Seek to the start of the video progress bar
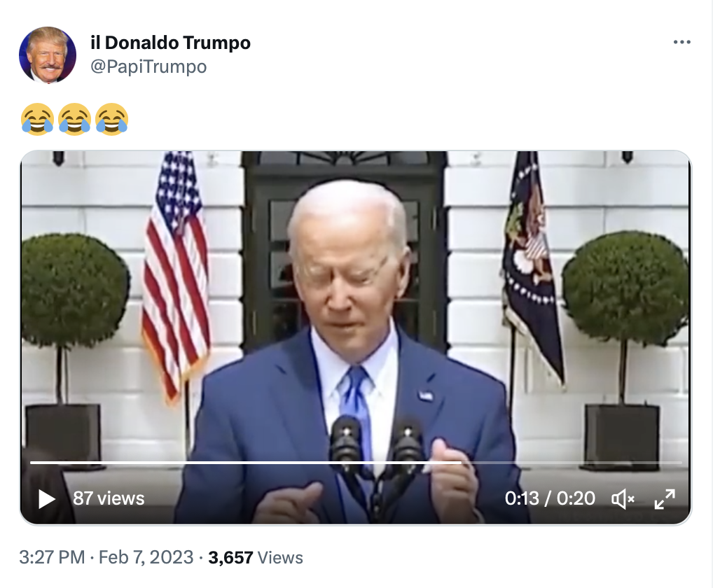Screen dimensions: 713x588 click(32, 463)
